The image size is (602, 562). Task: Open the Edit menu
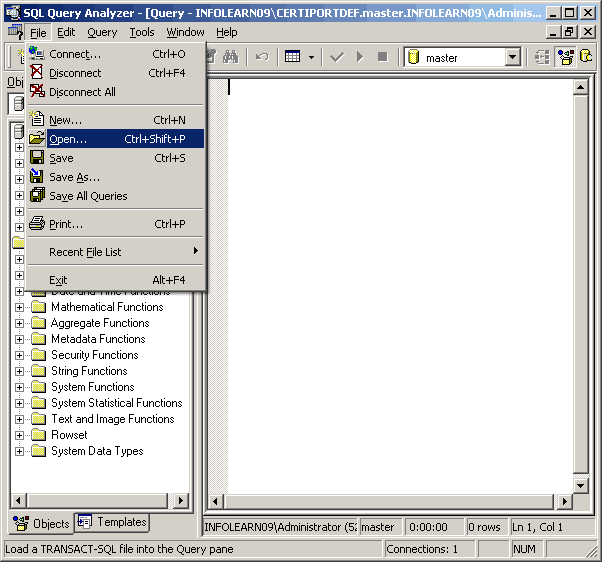tap(66, 33)
